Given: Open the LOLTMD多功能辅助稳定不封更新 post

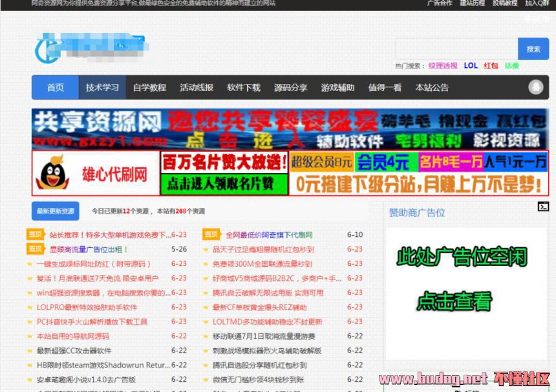Looking at the screenshot, I should [268, 322].
